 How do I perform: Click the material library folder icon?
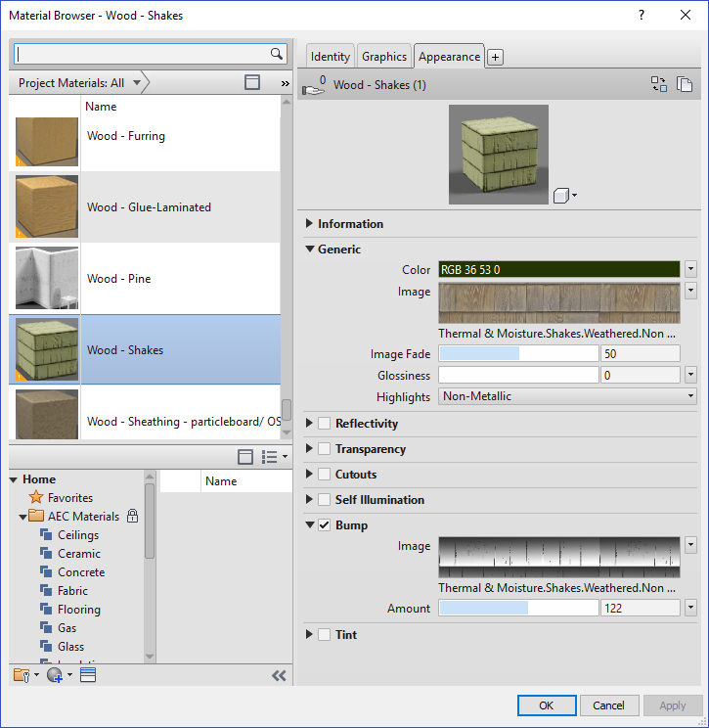(x=22, y=675)
